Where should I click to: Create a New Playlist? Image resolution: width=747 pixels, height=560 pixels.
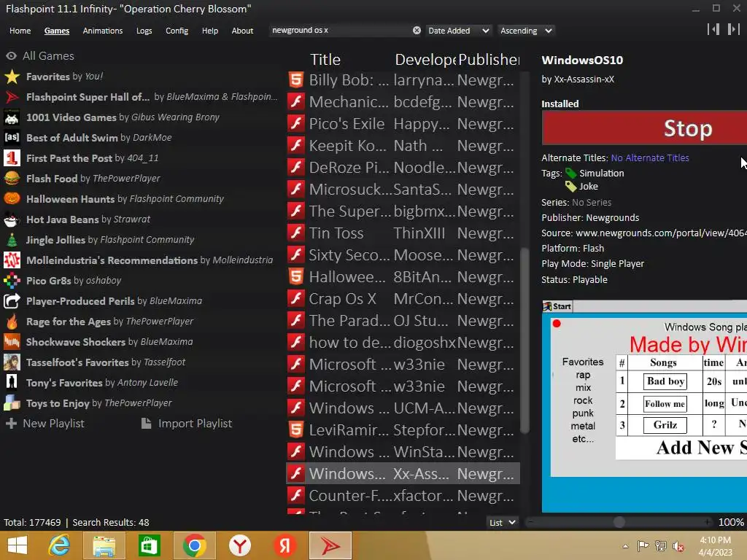[x=45, y=424]
